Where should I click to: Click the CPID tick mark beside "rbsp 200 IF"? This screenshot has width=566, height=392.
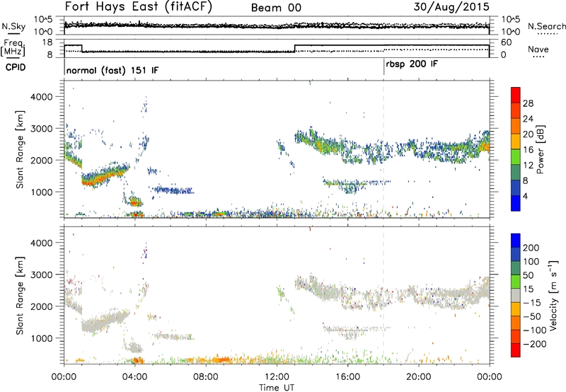pyautogui.click(x=383, y=67)
